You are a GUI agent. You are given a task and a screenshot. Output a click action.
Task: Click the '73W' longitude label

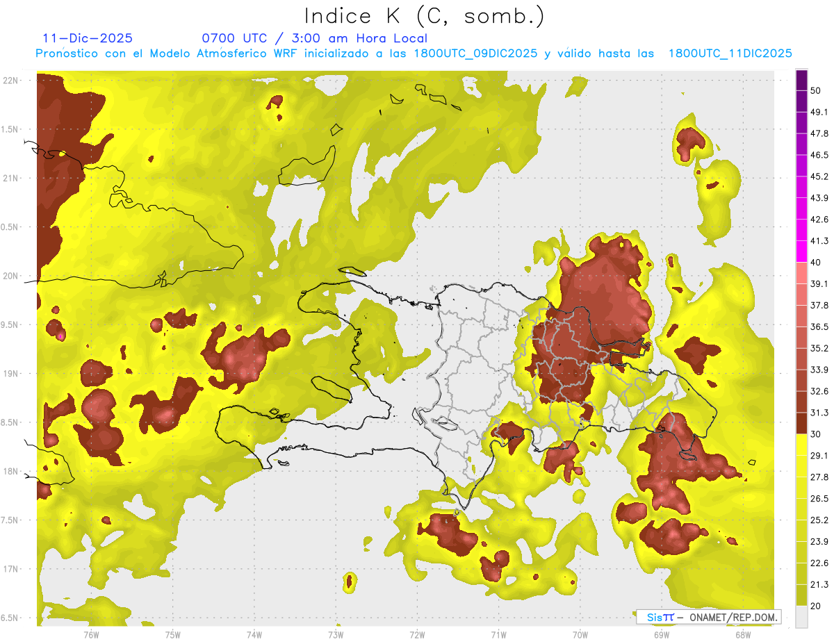point(336,634)
